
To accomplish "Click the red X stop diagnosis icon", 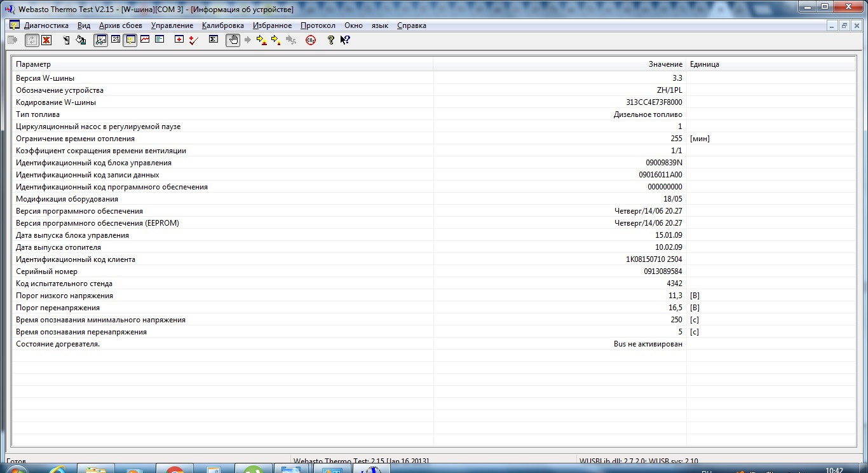I will pos(46,40).
